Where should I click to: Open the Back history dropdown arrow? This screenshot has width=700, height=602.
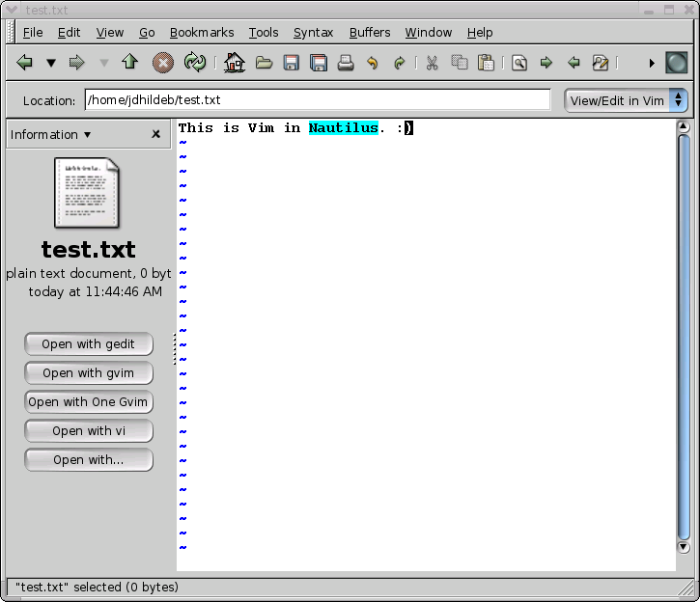coord(51,63)
